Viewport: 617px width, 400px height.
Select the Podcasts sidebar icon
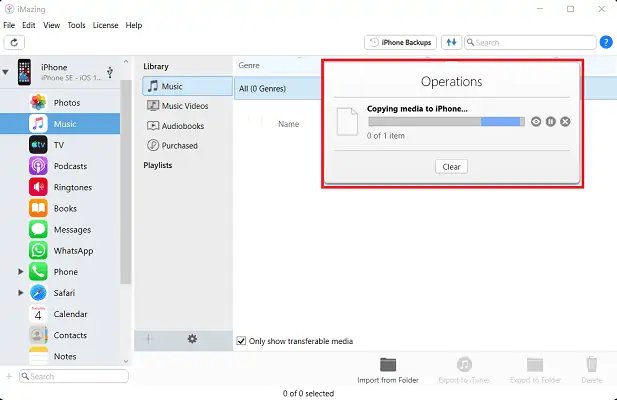tap(38, 166)
